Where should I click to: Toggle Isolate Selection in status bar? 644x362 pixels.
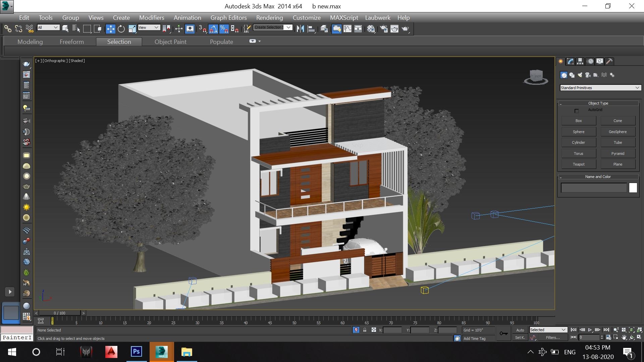click(x=356, y=330)
